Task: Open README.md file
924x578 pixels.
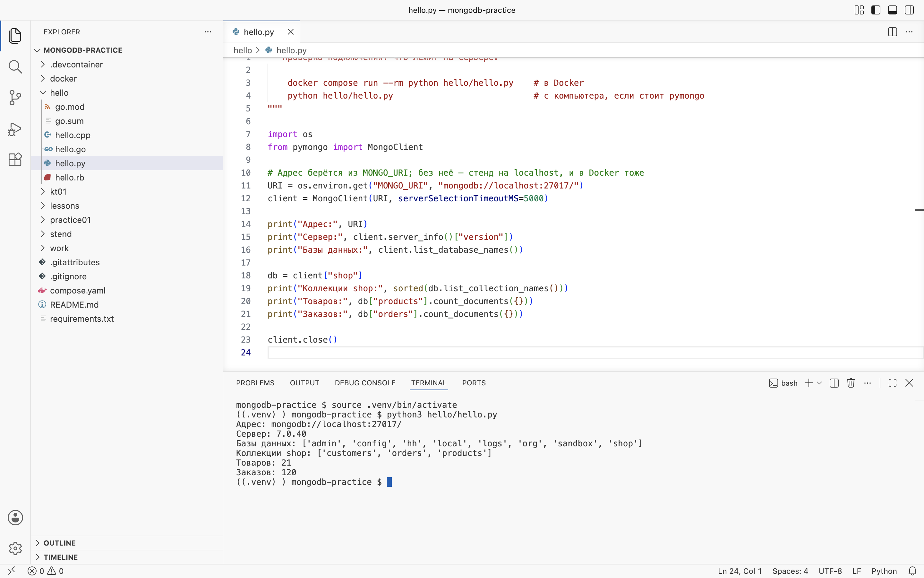Action: tap(126, 305)
